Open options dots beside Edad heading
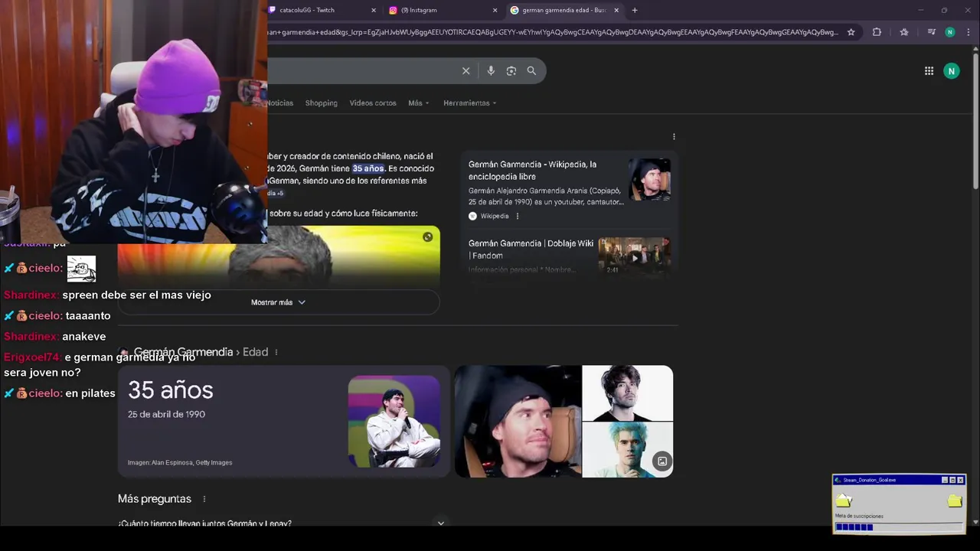Image resolution: width=980 pixels, height=551 pixels. click(276, 352)
